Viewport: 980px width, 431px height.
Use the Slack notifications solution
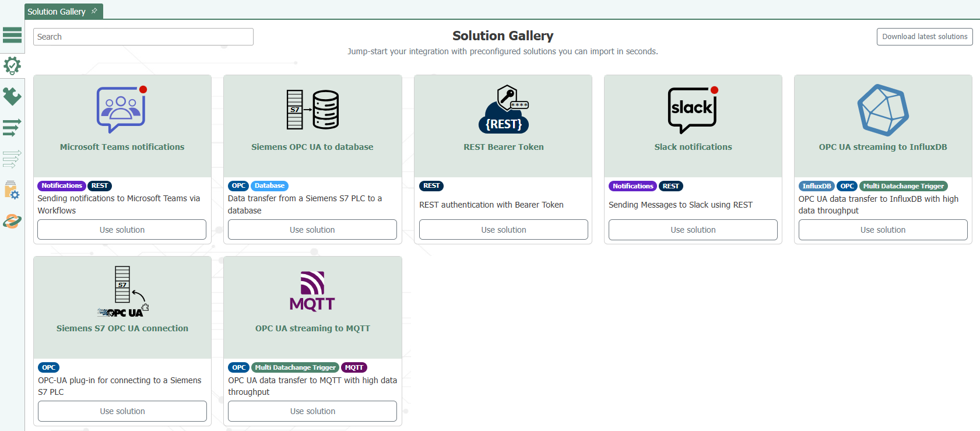tap(693, 230)
